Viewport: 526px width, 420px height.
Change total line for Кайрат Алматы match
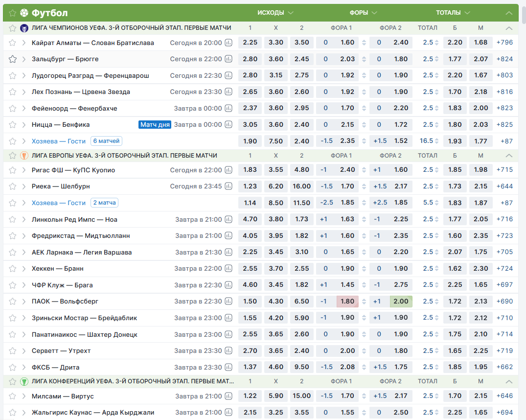tap(436, 43)
